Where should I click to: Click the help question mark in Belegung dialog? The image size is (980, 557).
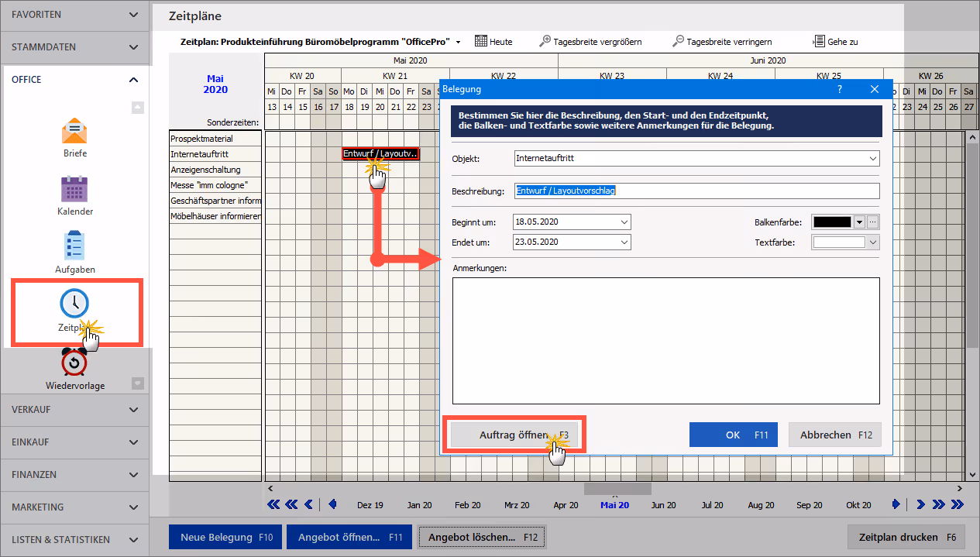click(x=840, y=89)
